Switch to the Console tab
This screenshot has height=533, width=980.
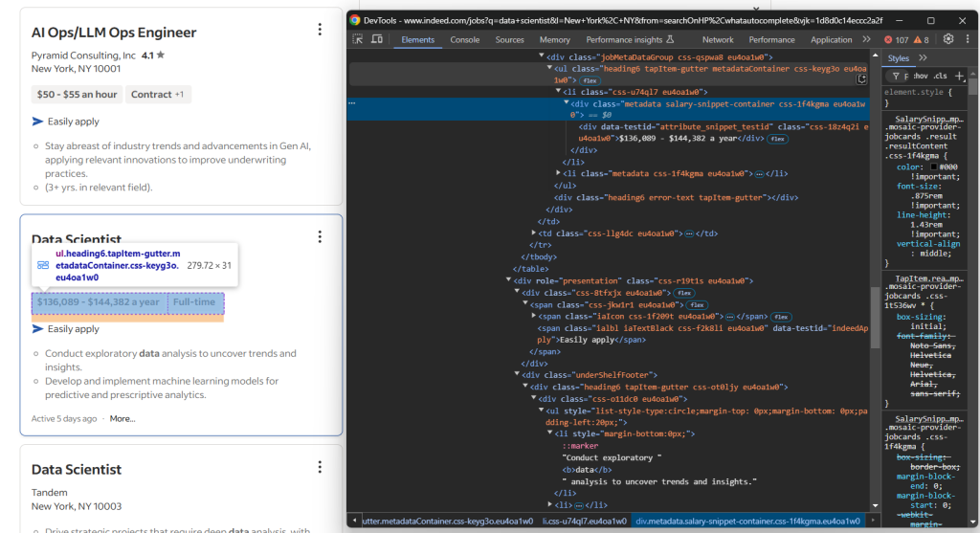coord(465,39)
